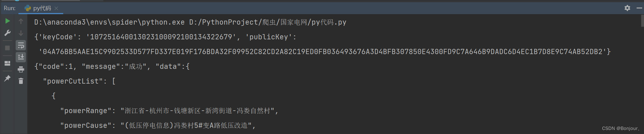Toggle soft-wrap in console output
This screenshot has height=134, width=644.
[21, 45]
